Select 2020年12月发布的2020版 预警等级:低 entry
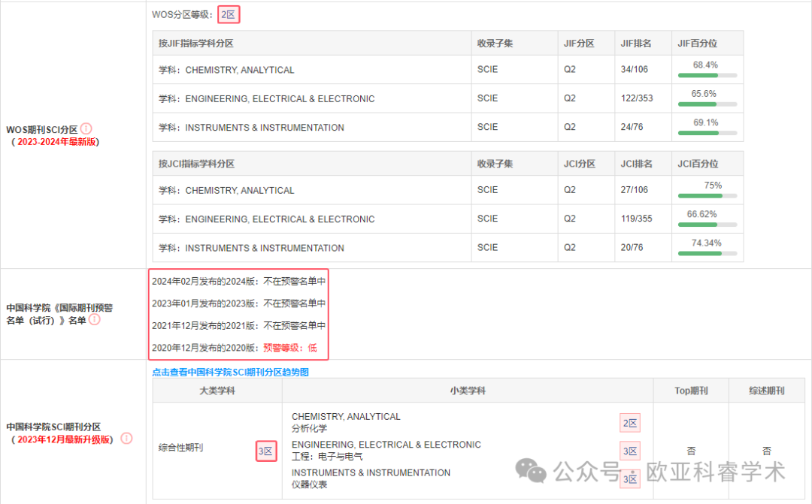The image size is (812, 504). point(234,348)
